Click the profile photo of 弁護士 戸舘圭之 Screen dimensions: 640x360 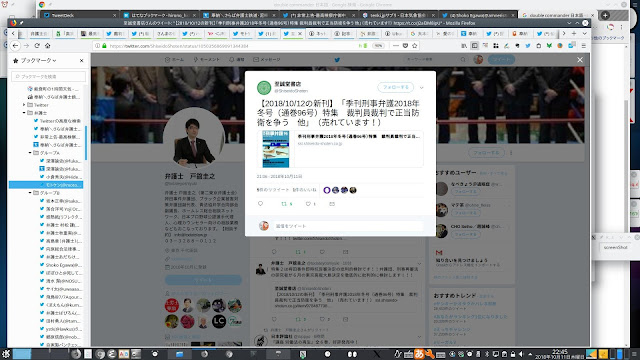[x=193, y=139]
